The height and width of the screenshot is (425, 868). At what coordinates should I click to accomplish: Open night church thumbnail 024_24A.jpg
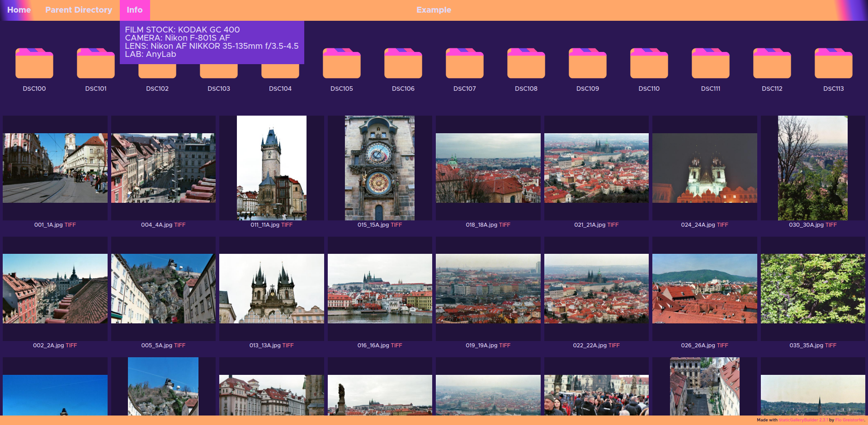pos(704,168)
